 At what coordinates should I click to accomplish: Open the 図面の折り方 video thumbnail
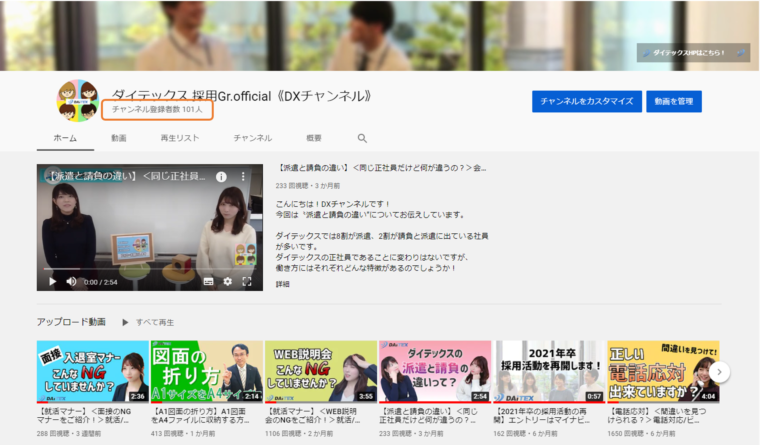(x=206, y=372)
